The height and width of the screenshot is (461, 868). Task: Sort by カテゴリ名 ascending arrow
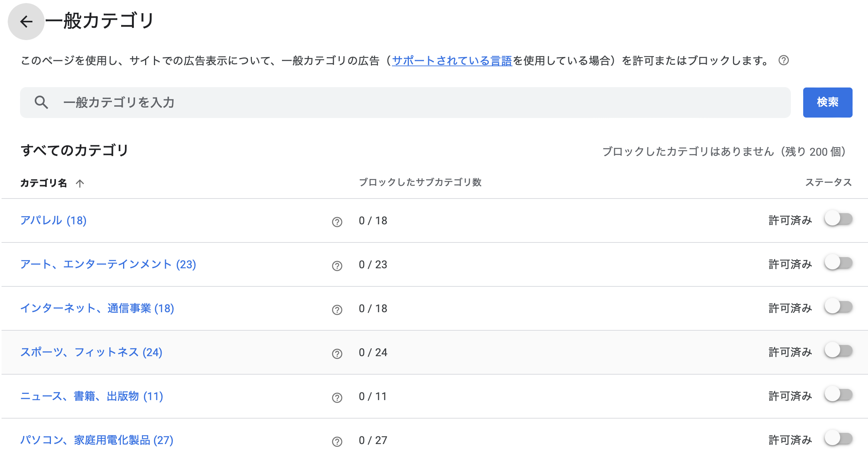[x=80, y=183]
